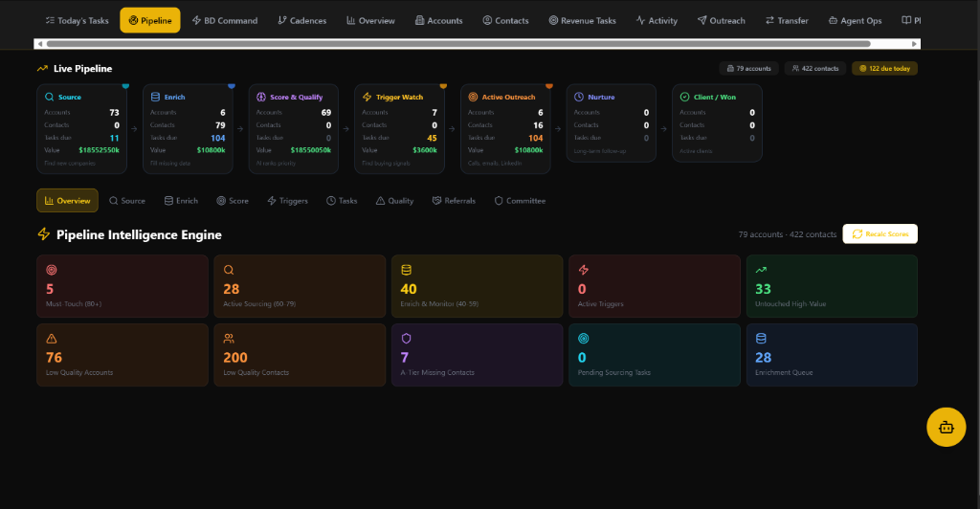This screenshot has height=509, width=980.
Task: Select the Pipeline tab
Action: [x=150, y=21]
